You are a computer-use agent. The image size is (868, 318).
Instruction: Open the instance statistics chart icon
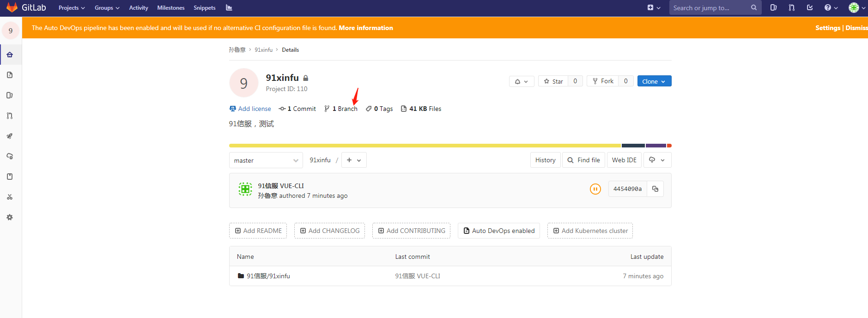coord(229,8)
